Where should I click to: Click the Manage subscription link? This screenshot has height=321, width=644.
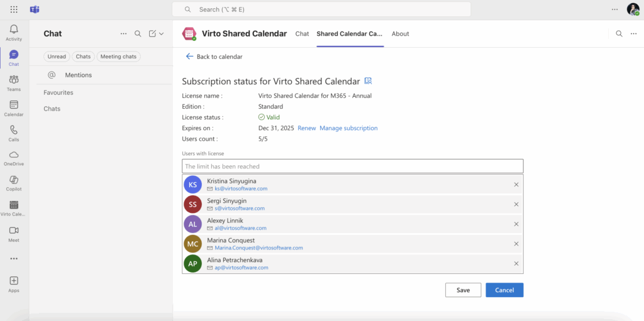tap(348, 128)
